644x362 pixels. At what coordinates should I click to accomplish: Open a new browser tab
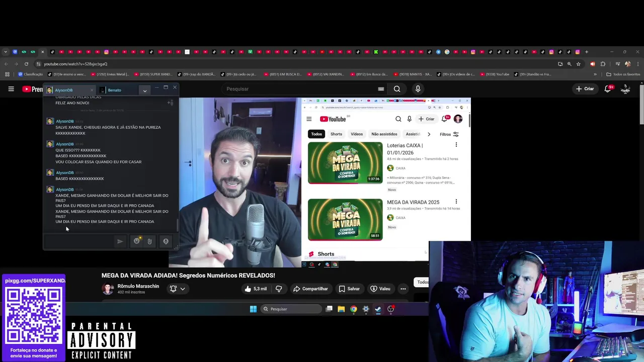click(586, 52)
